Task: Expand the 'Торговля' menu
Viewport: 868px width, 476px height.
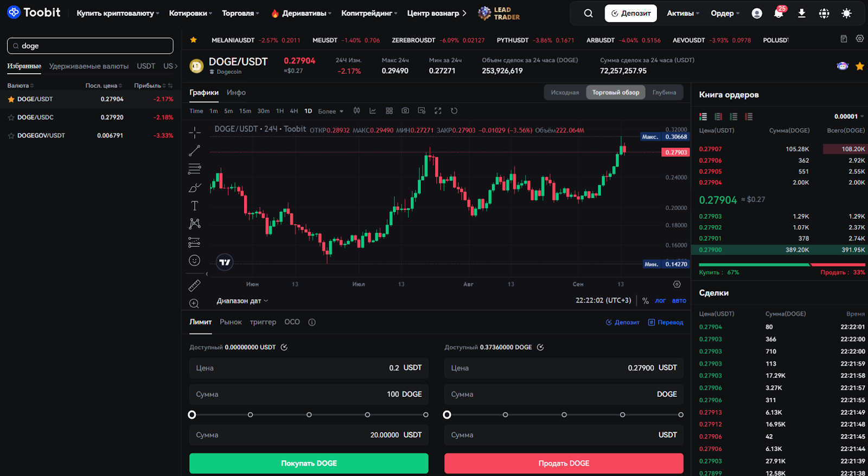Action: [x=240, y=13]
